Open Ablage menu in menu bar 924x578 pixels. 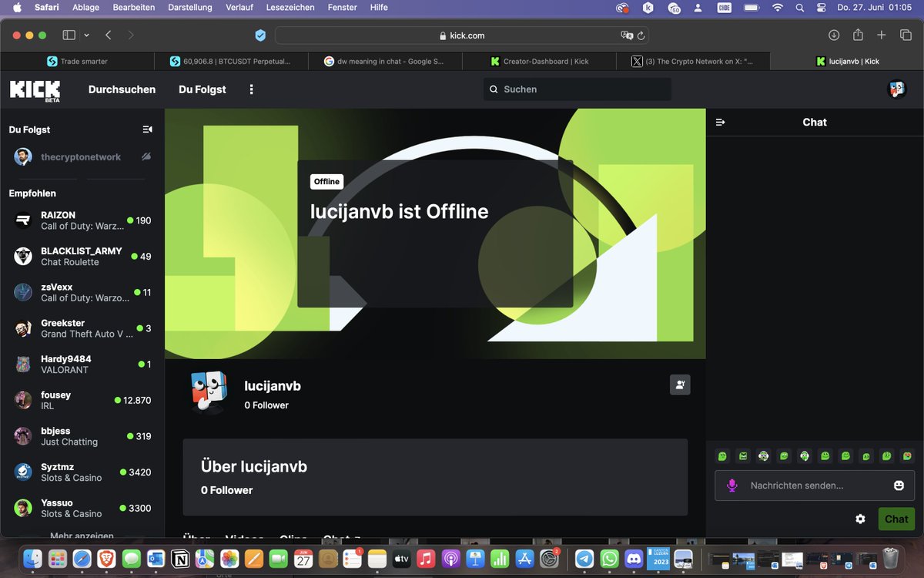coord(85,7)
